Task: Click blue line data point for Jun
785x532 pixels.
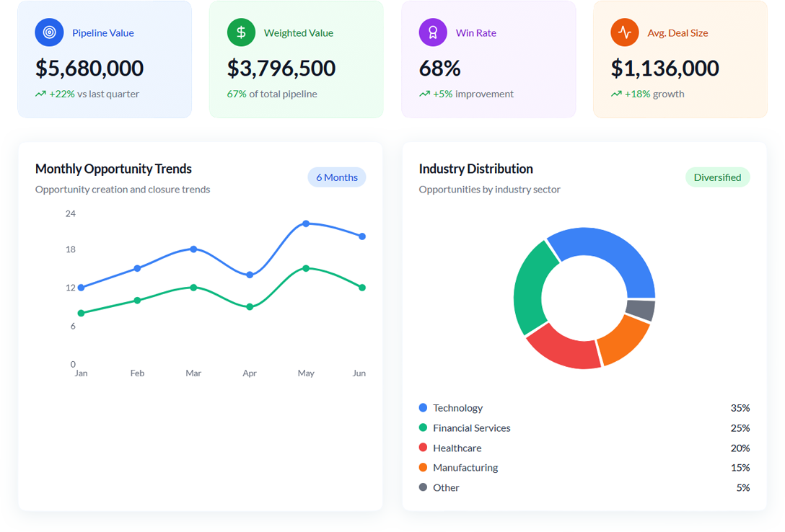Action: 362,236
